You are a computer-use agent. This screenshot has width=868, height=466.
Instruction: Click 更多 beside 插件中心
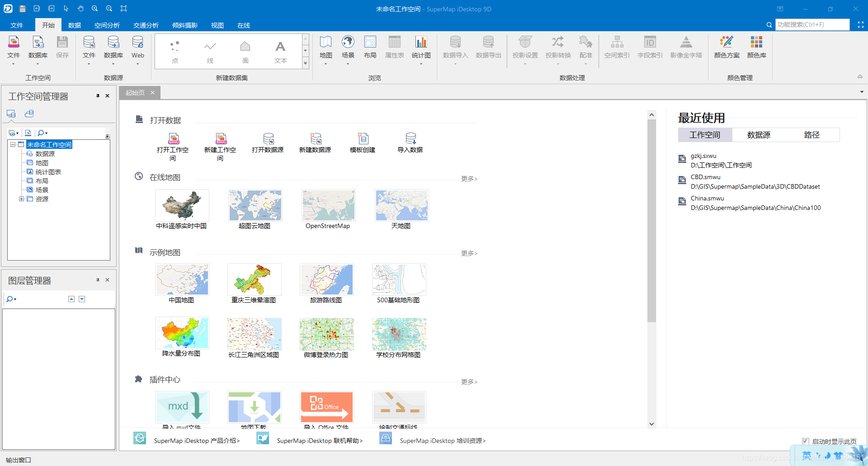click(x=469, y=382)
